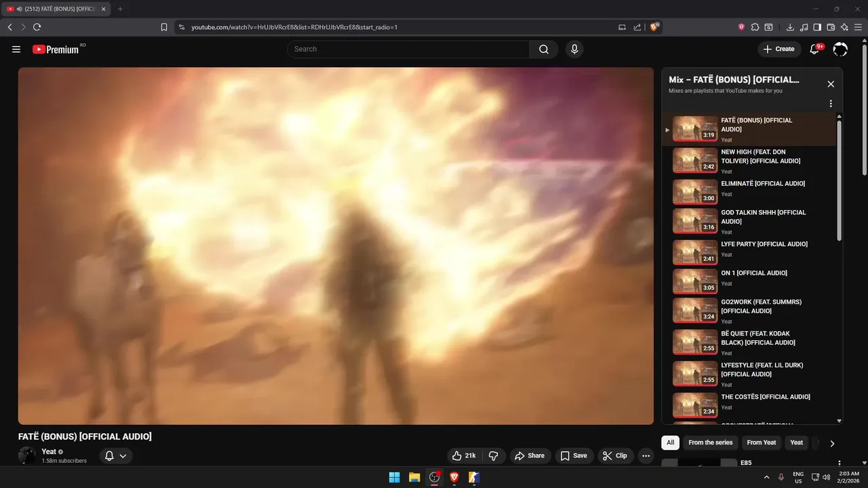Select GO2WORK (FEAT. SUMMRS) in playlist

point(749,311)
